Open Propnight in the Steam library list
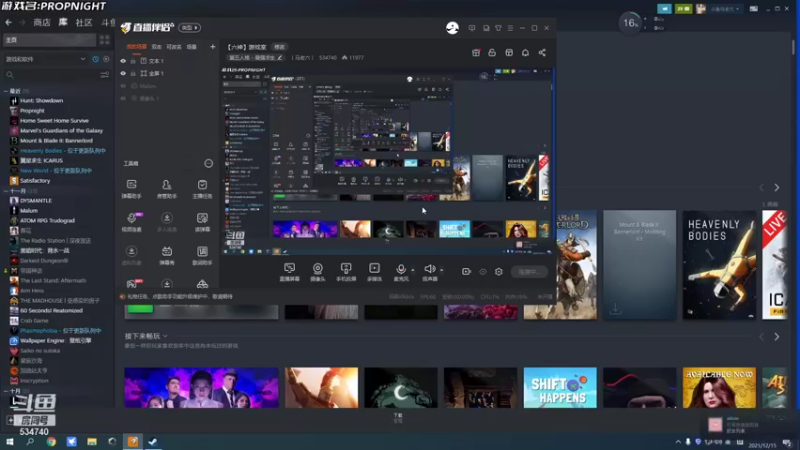Viewport: 800px width, 450px height. tap(32, 111)
